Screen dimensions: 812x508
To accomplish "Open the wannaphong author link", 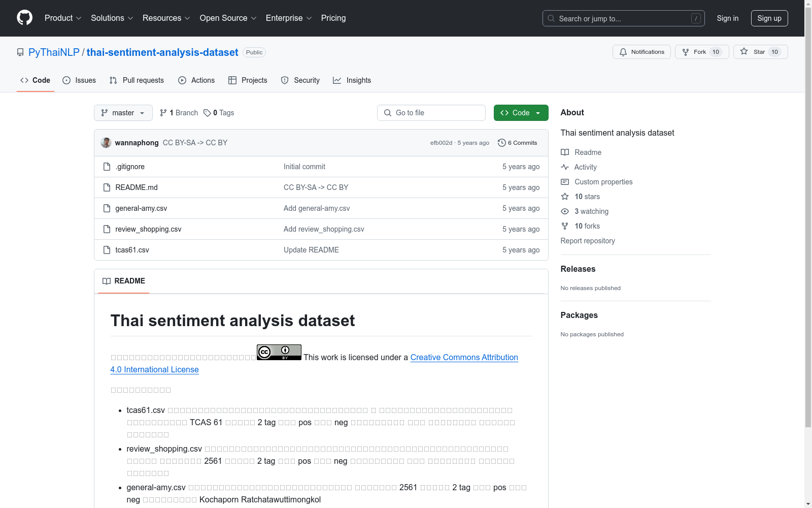I will tap(137, 143).
